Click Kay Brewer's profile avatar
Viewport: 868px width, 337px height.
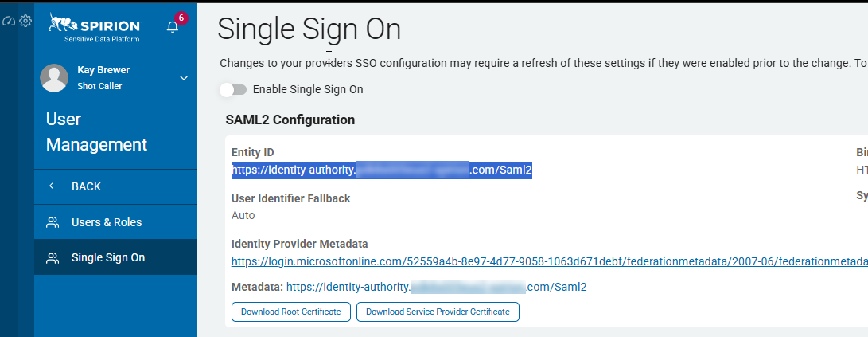coord(54,77)
